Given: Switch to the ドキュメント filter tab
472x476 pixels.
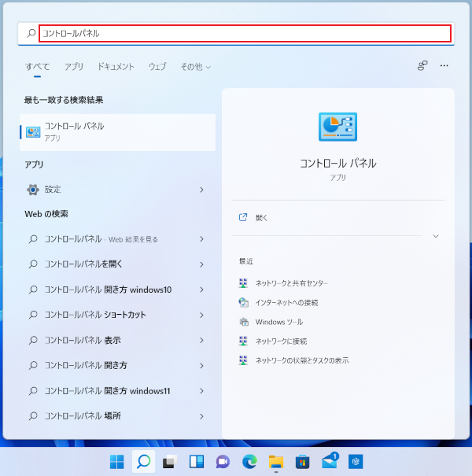Looking at the screenshot, I should pos(116,67).
